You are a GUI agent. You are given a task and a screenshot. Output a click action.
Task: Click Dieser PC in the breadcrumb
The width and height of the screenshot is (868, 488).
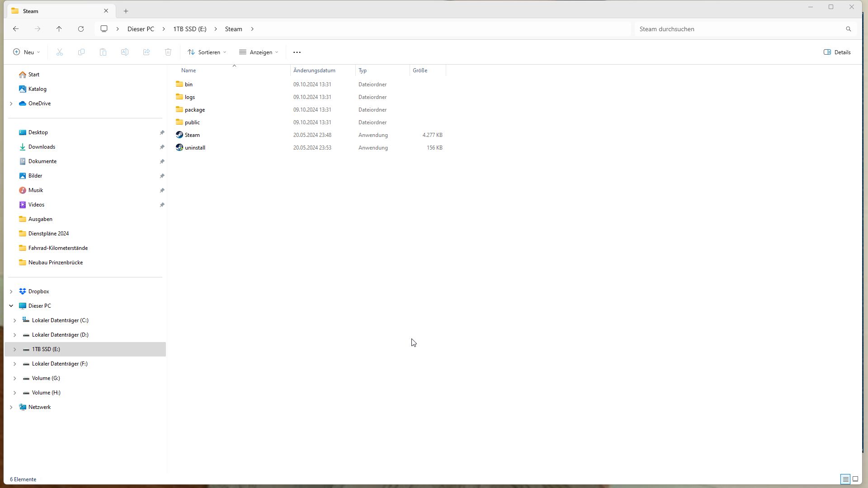coord(141,29)
